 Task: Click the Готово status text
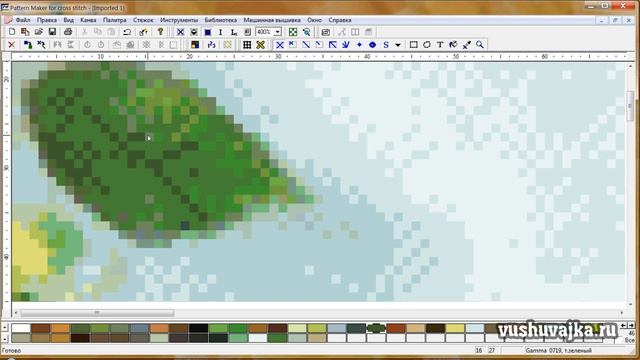pyautogui.click(x=11, y=351)
